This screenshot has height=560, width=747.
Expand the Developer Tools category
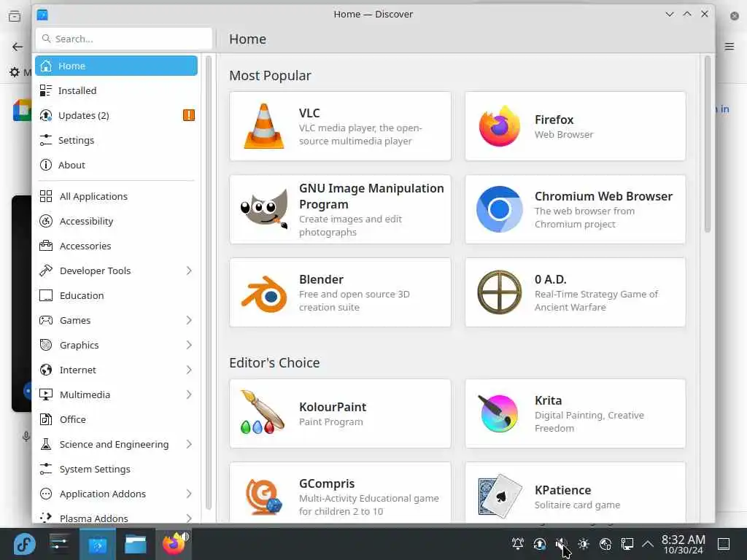point(189,271)
